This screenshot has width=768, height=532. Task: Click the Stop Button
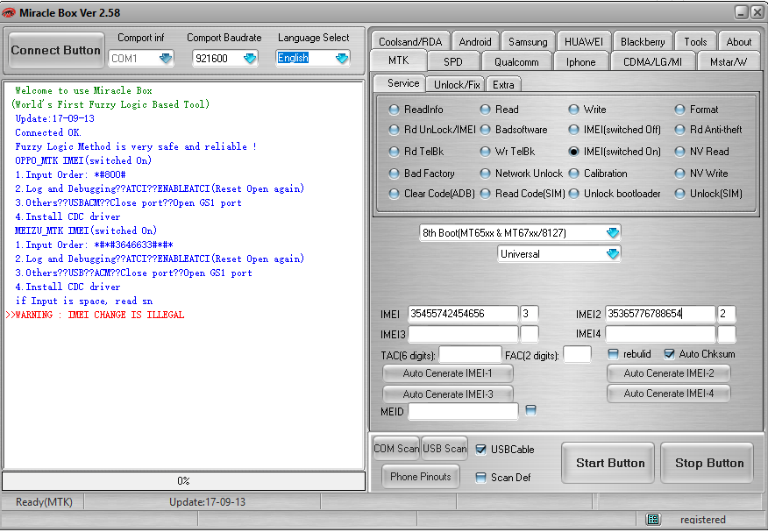(708, 463)
